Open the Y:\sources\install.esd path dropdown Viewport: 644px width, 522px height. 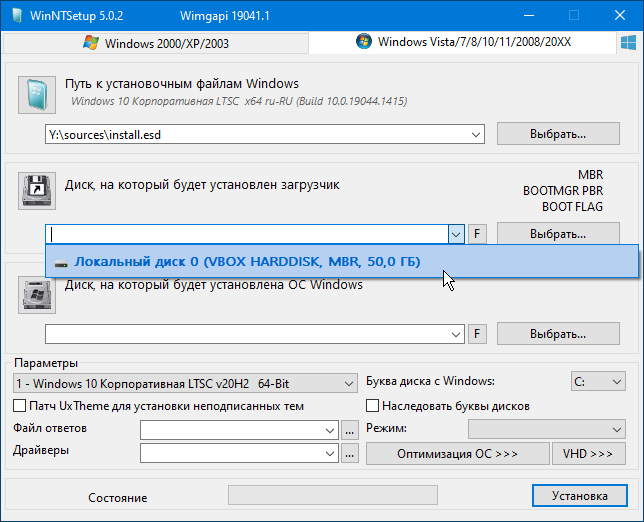click(x=476, y=135)
